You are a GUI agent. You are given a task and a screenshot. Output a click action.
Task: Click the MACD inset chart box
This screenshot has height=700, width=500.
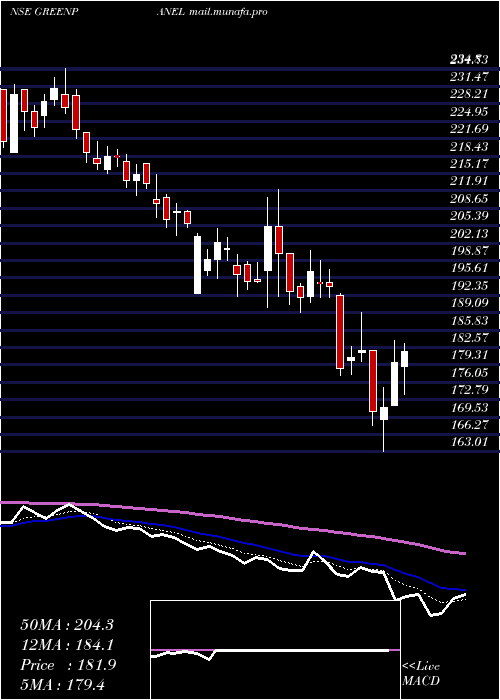click(x=275, y=650)
